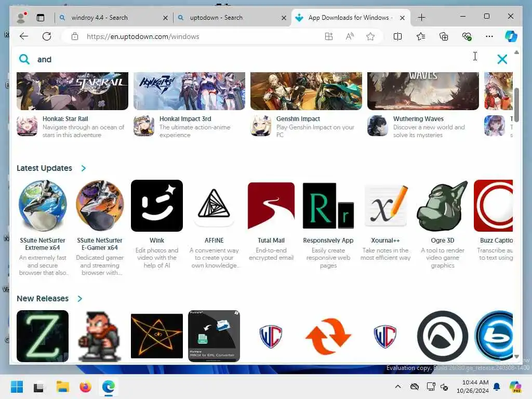Open the Edge profile avatar icon
Screen dimensions: 532x399
[22, 18]
